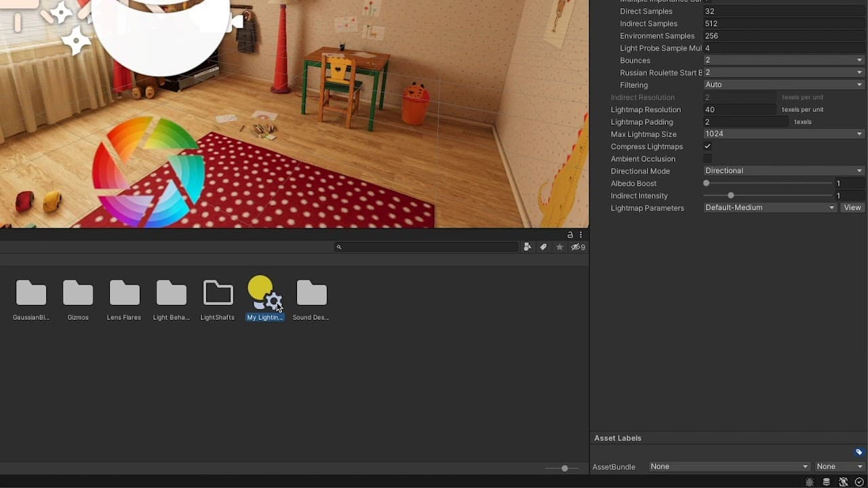
Task: Click the Light Probe Sample Multiplier field
Action: coord(784,48)
